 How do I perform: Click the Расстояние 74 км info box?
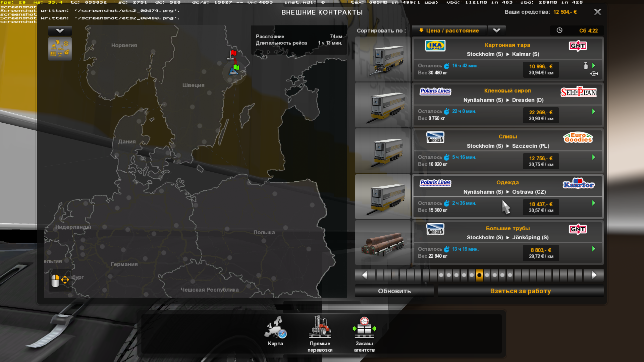pyautogui.click(x=299, y=40)
